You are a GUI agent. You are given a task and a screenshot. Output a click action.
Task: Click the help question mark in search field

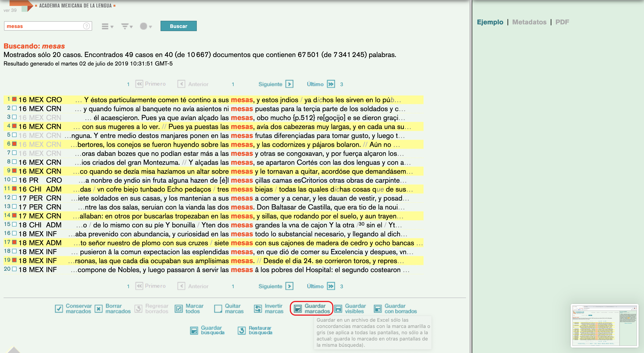pos(87,26)
